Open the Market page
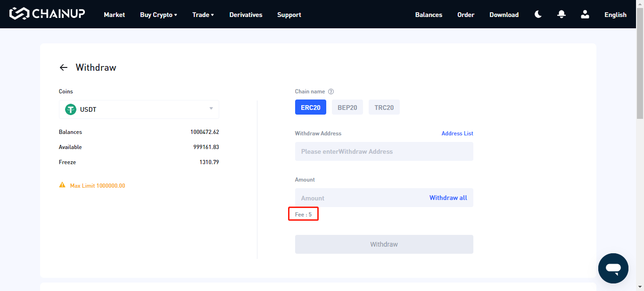The height and width of the screenshot is (291, 644). (x=114, y=15)
